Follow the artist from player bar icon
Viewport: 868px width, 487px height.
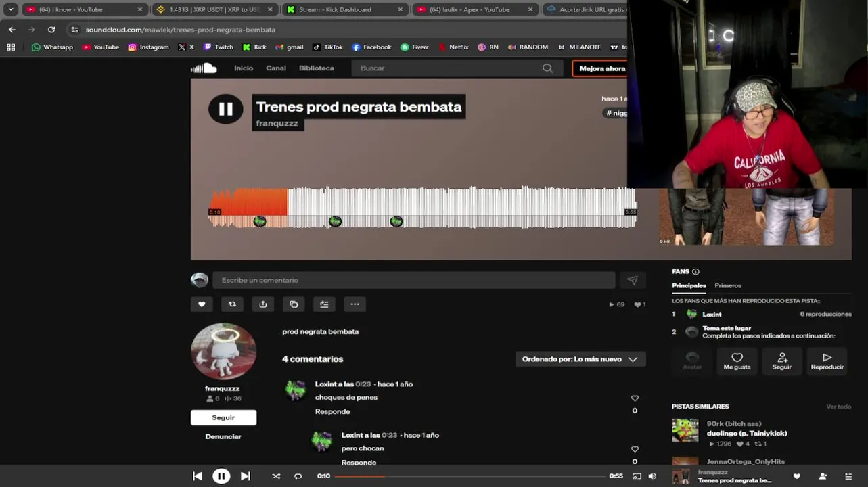click(823, 476)
